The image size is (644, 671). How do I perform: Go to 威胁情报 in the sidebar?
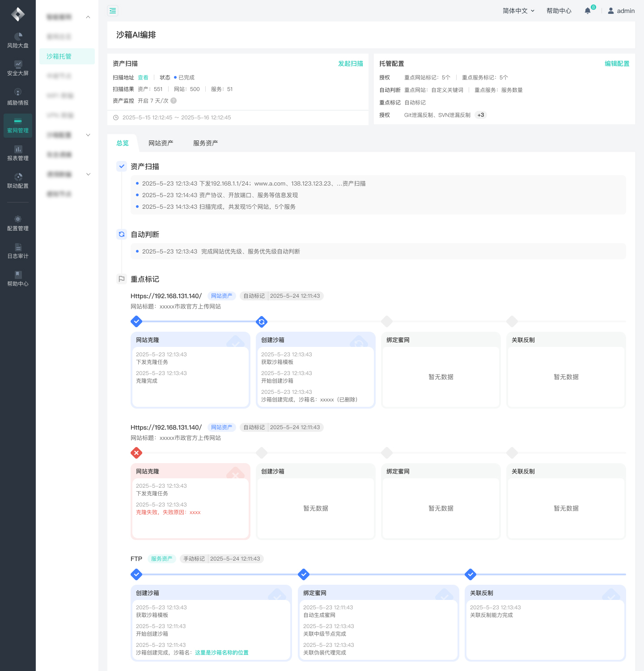click(x=18, y=97)
